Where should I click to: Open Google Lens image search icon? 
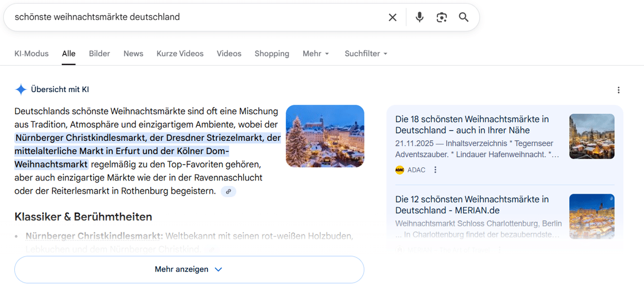(x=442, y=17)
